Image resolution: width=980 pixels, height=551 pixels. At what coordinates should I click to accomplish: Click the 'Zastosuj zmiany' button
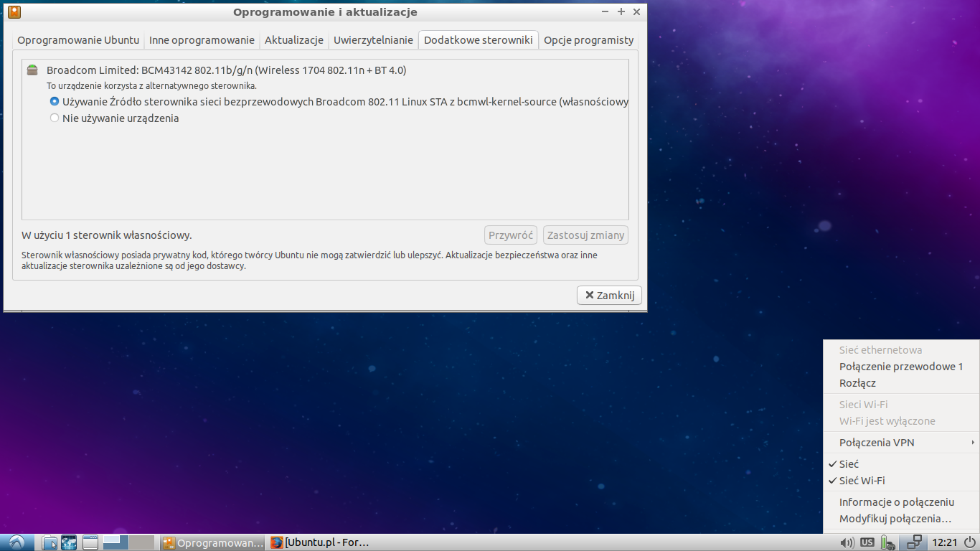pos(586,235)
